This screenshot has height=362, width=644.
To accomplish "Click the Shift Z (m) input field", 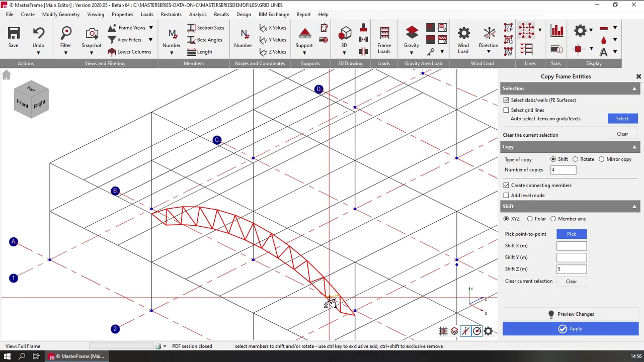I will coord(572,269).
